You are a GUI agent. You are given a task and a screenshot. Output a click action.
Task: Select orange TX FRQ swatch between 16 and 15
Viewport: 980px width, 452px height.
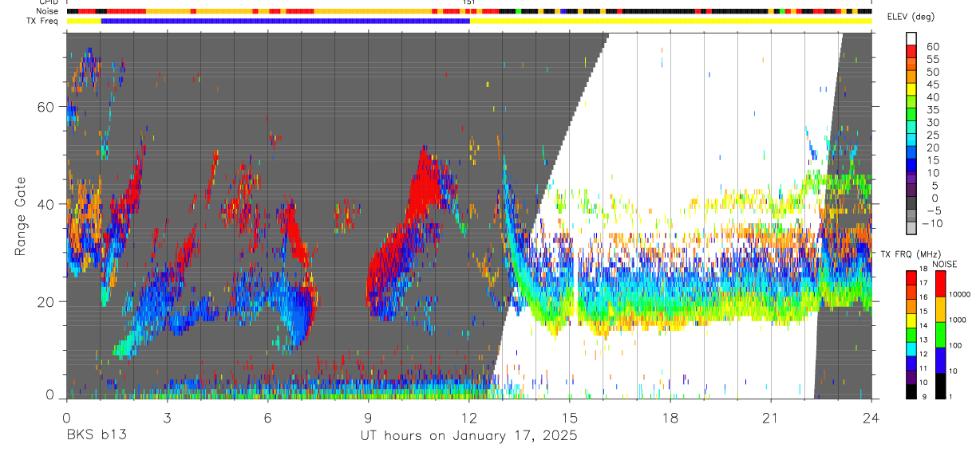coord(911,305)
